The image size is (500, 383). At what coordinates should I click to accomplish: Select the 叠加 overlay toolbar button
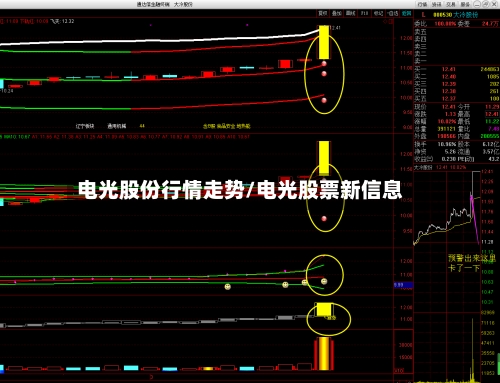tap(336, 13)
